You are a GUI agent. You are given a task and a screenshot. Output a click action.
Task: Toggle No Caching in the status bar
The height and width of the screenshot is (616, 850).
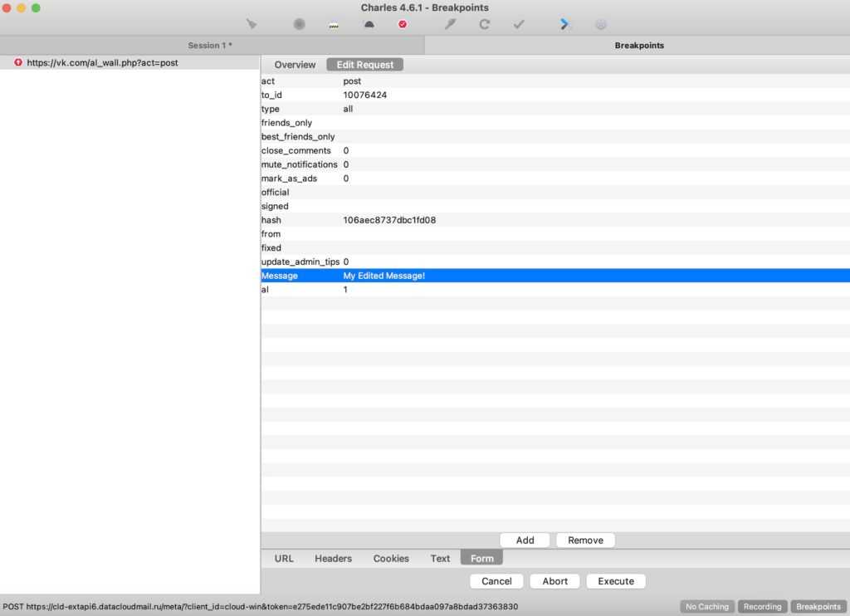click(x=707, y=607)
